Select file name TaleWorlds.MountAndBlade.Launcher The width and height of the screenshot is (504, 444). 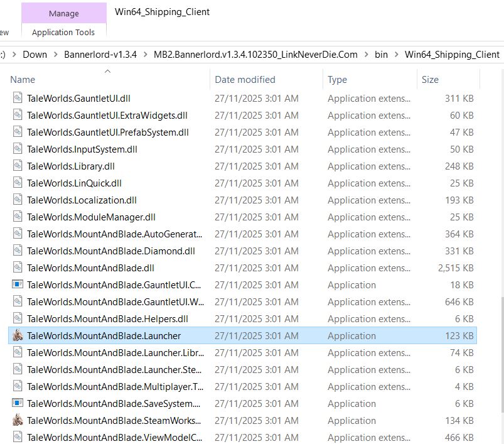tap(104, 336)
